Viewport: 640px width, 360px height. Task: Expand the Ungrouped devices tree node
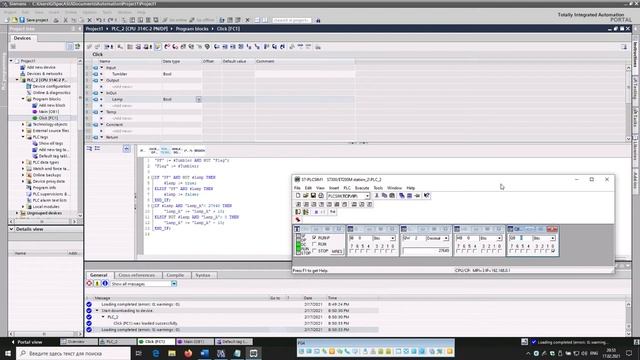[17, 213]
